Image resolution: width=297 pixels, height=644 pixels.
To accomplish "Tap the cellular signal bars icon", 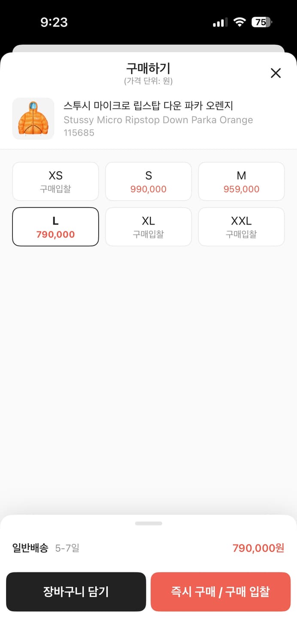I will click(x=220, y=23).
